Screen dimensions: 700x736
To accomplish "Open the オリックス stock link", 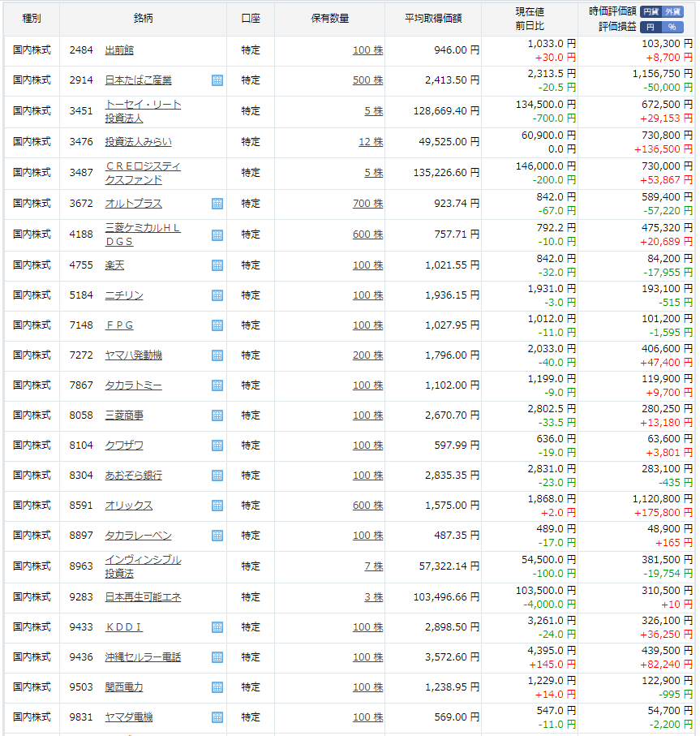I will click(129, 506).
